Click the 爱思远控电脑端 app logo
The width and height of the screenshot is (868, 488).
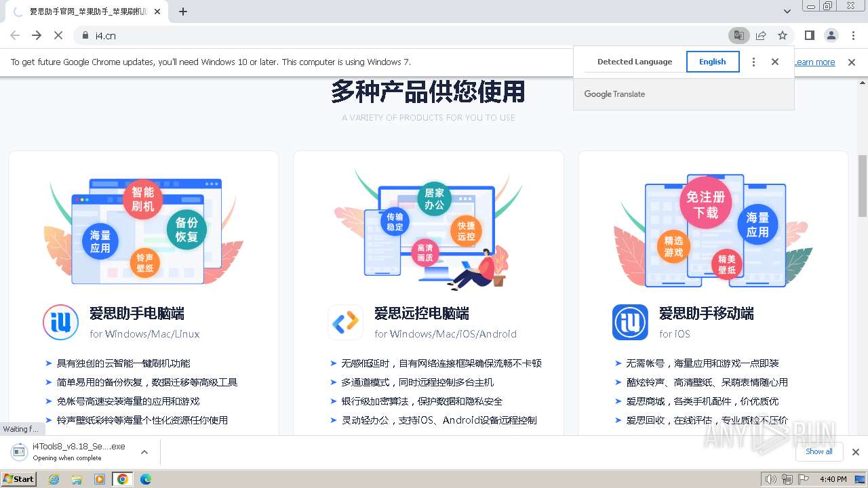345,322
